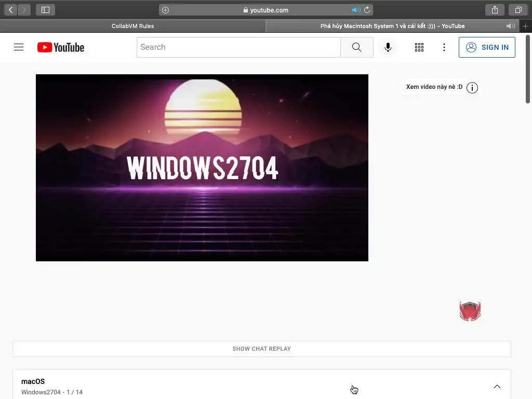
Task: Click the youtube.com address bar
Action: click(265, 10)
